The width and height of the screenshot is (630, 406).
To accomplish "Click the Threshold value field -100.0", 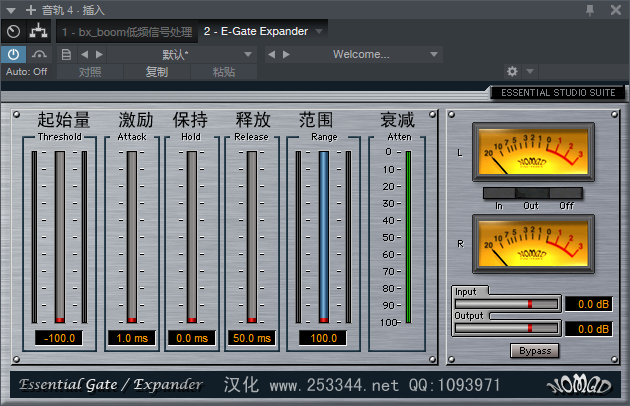I will point(59,338).
